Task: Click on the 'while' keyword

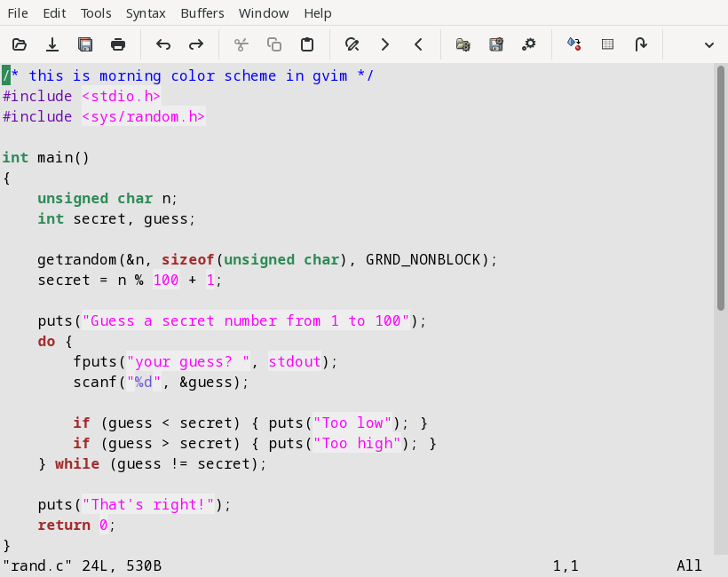Action: click(x=77, y=463)
